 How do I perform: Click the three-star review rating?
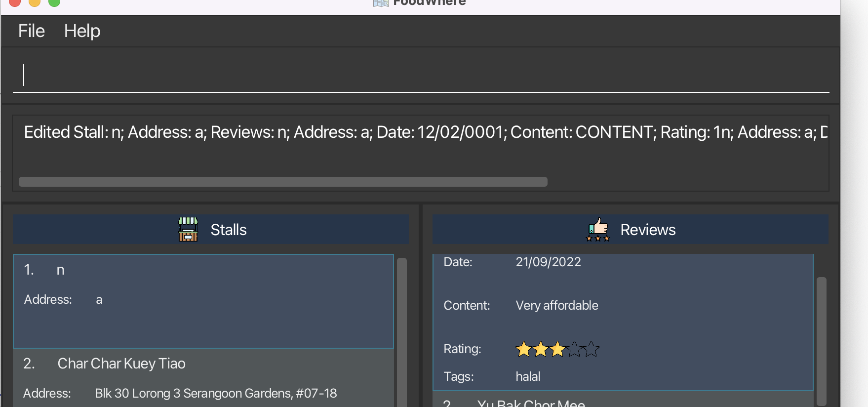click(x=557, y=349)
